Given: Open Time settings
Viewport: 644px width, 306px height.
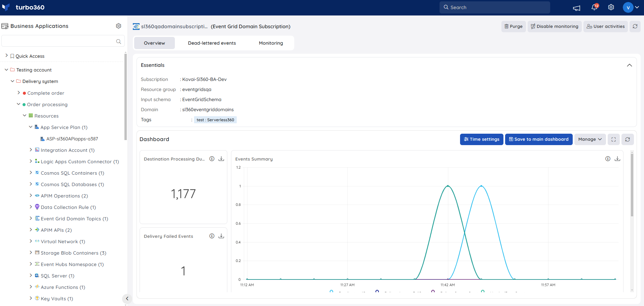Looking at the screenshot, I should tap(482, 139).
